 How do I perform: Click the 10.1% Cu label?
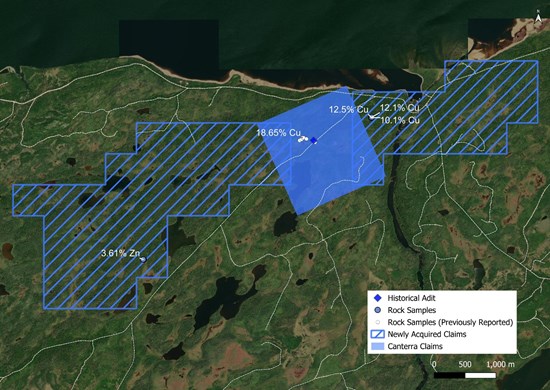click(400, 120)
